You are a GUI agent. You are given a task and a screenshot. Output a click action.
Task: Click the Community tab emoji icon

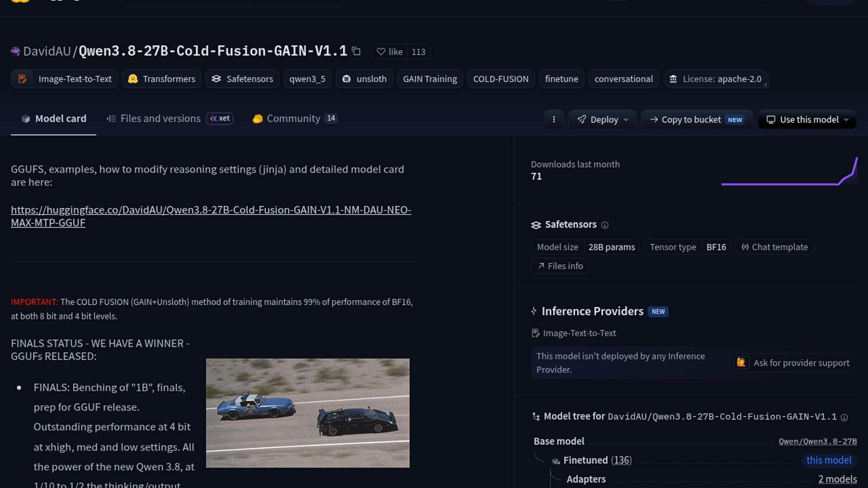click(258, 119)
